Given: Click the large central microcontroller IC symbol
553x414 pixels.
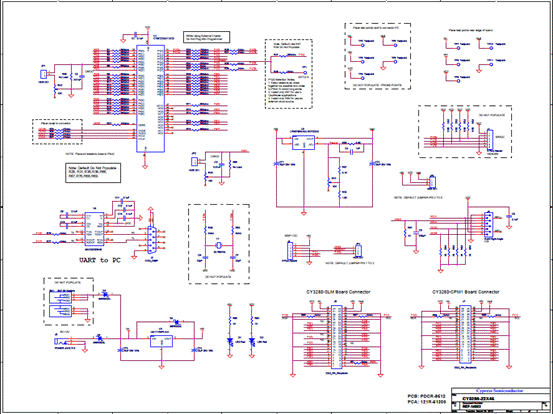Looking at the screenshot, I should pos(151,99).
